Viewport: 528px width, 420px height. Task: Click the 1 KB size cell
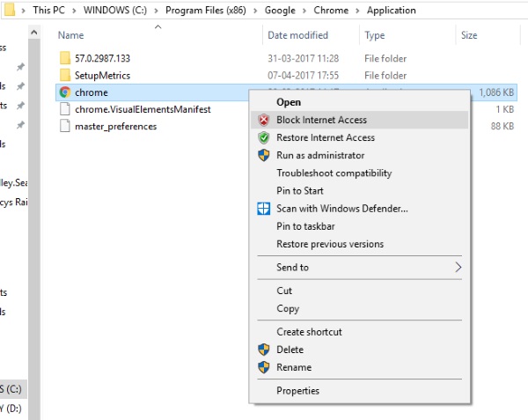point(505,109)
